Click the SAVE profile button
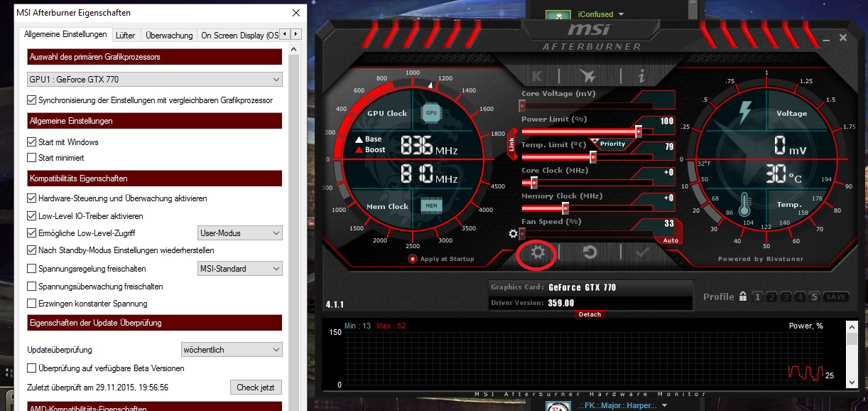Screen dimensions: 868x411 click(836, 297)
